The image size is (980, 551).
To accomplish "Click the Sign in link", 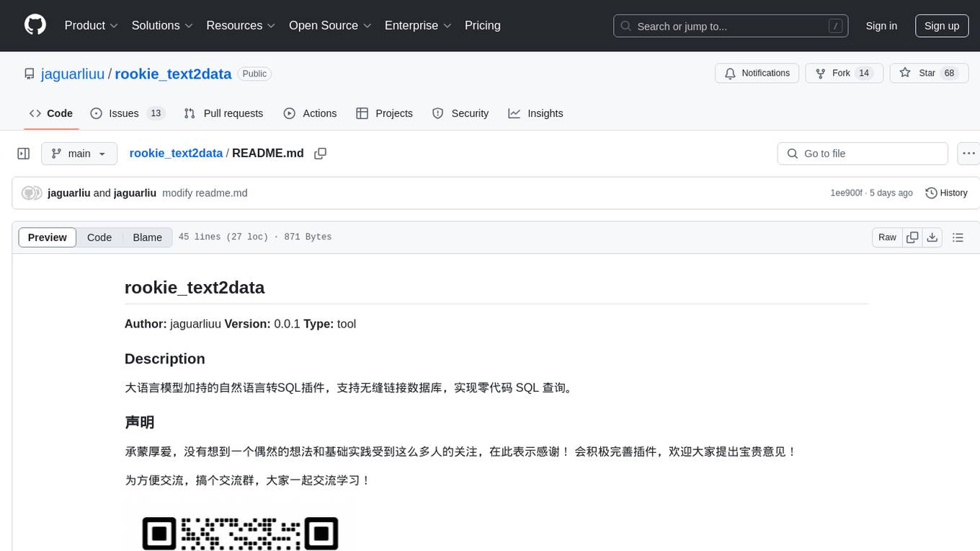I will point(881,26).
